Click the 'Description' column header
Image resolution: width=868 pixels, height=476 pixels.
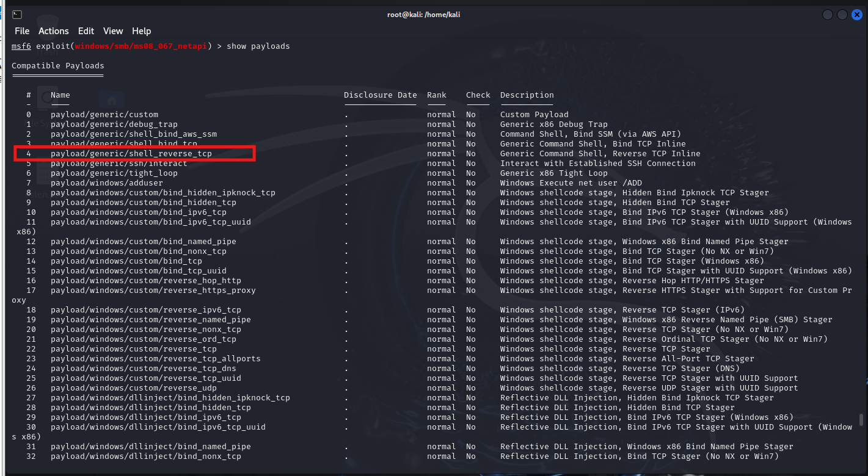(527, 95)
